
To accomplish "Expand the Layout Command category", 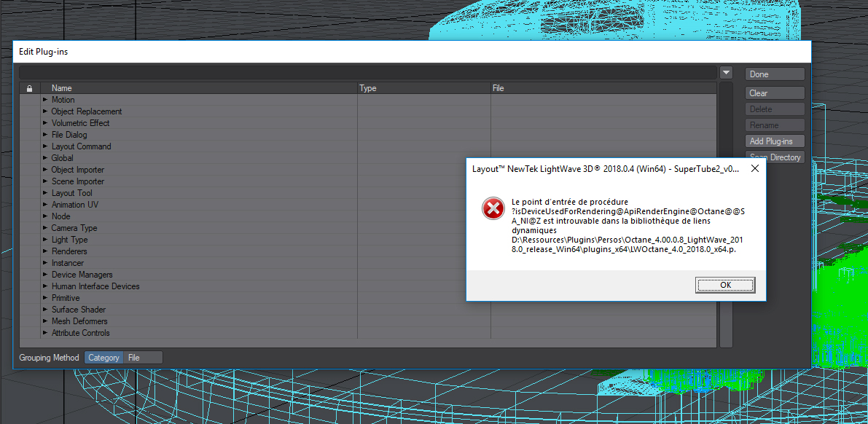I will point(45,146).
